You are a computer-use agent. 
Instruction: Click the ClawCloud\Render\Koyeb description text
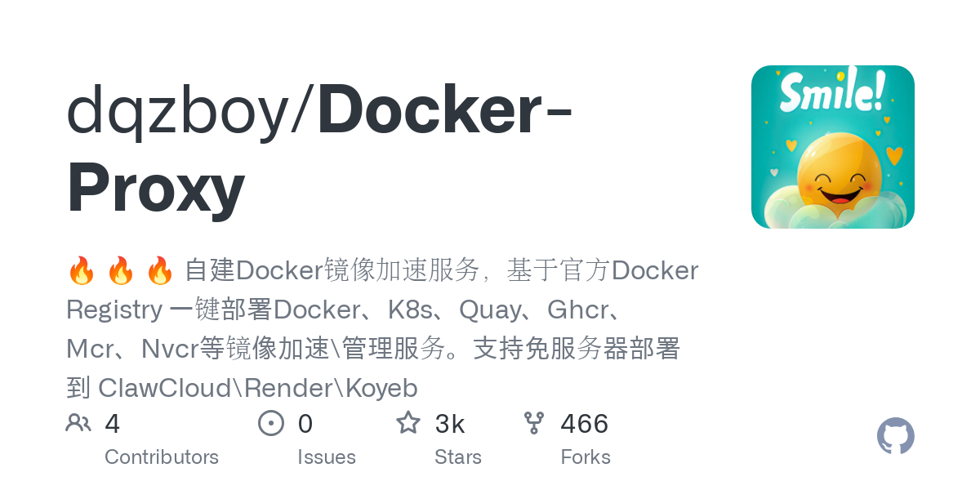[258, 388]
